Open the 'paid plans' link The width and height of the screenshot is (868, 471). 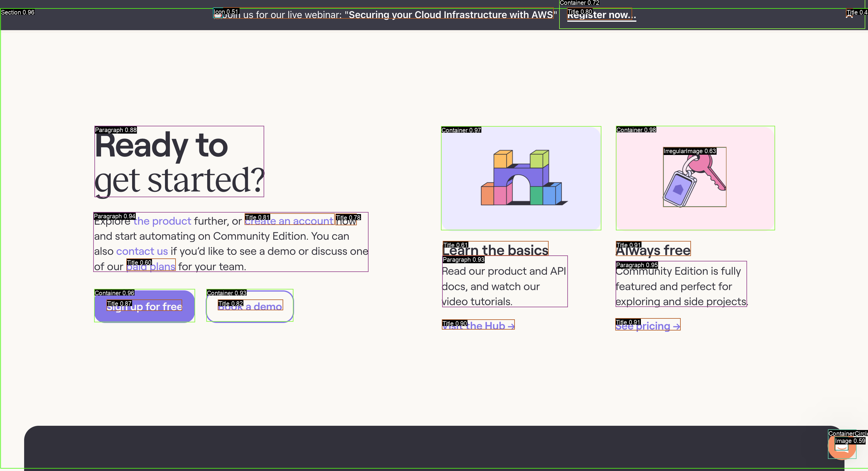(151, 267)
